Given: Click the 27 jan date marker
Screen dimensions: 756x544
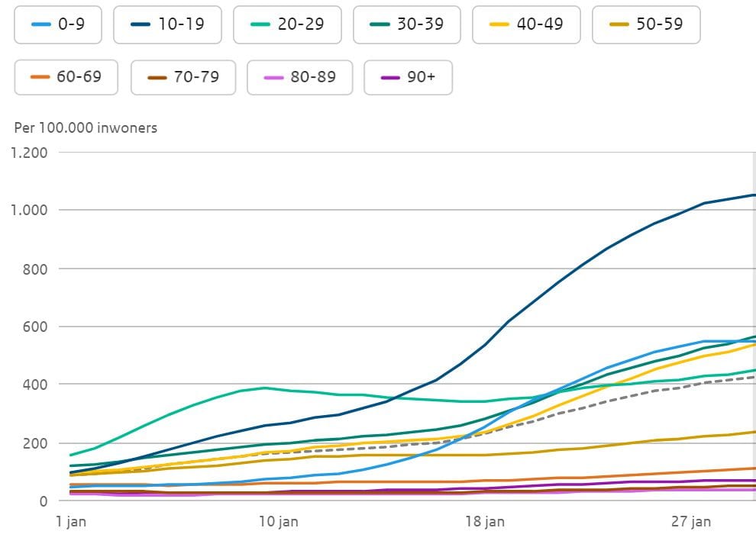Looking at the screenshot, I should click(691, 522).
